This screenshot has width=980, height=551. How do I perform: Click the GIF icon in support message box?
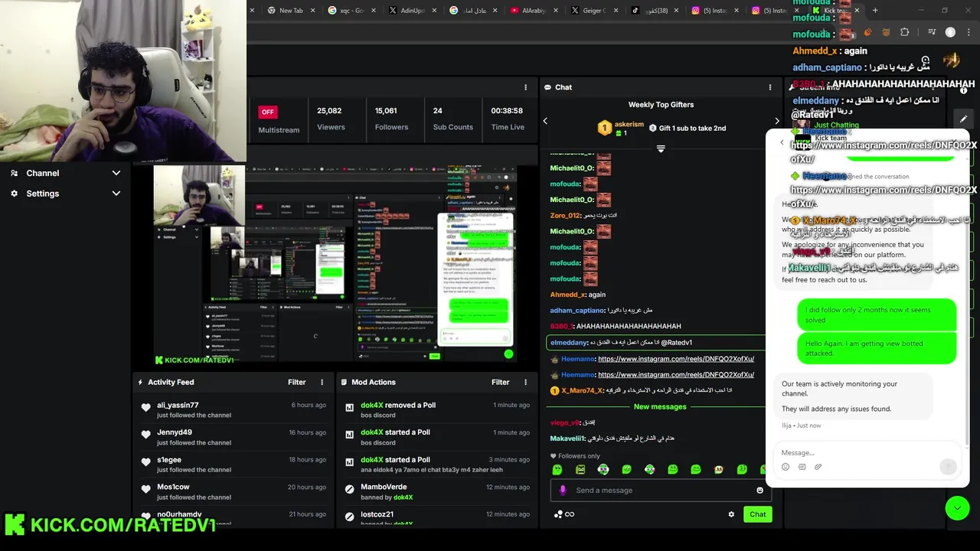click(x=802, y=467)
